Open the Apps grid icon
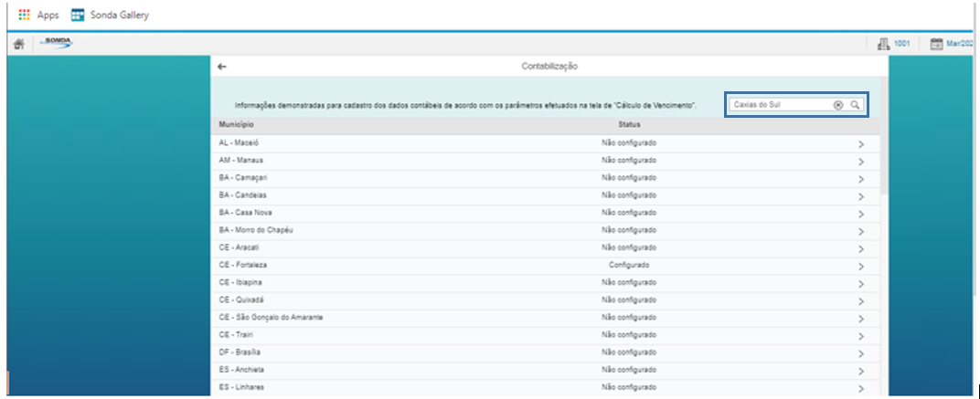Viewport: 980px width, 399px height. coord(25,15)
